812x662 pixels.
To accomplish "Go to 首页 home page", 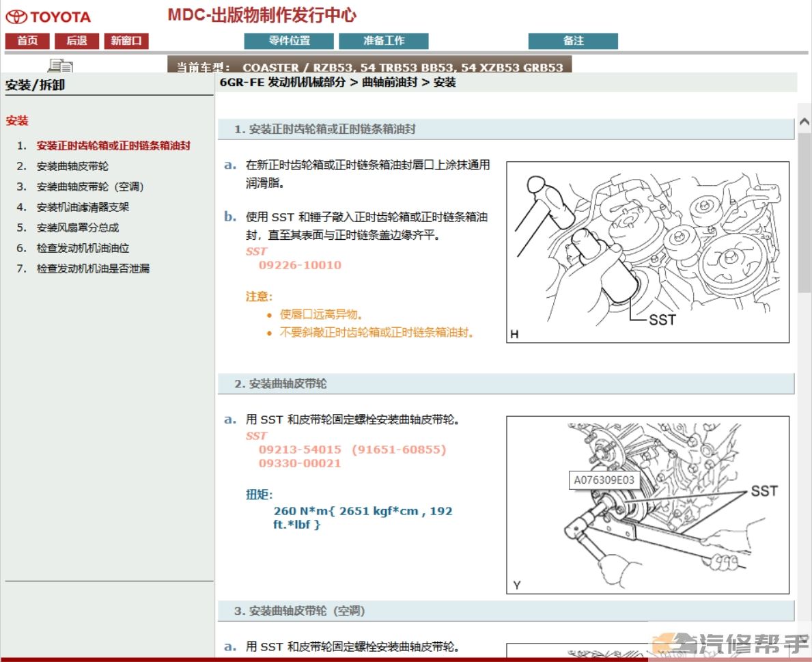I will 27,41.
